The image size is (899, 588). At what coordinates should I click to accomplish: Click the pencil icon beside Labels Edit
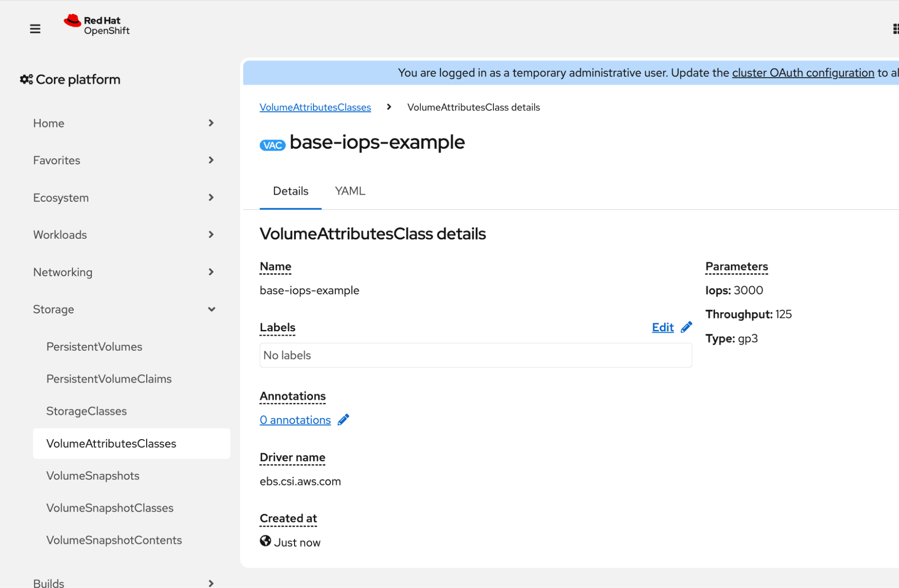click(x=686, y=327)
